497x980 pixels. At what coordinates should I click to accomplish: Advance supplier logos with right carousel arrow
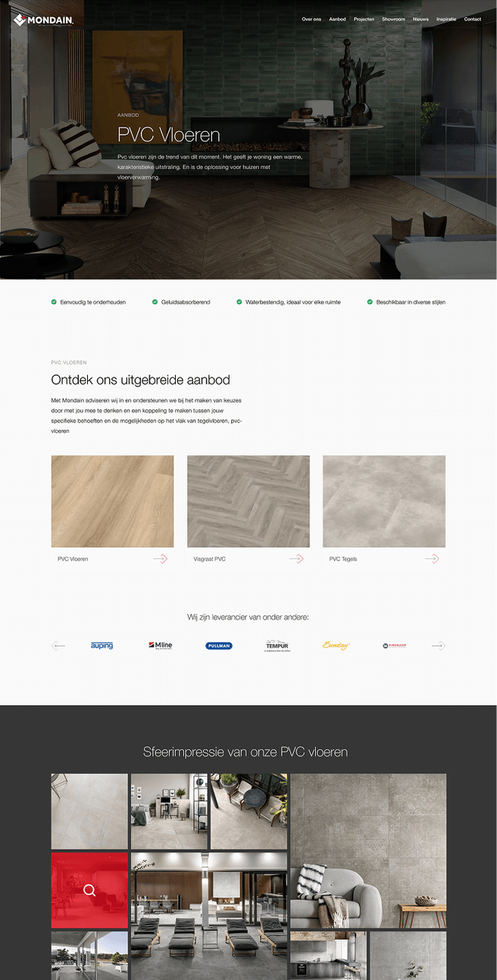(438, 646)
